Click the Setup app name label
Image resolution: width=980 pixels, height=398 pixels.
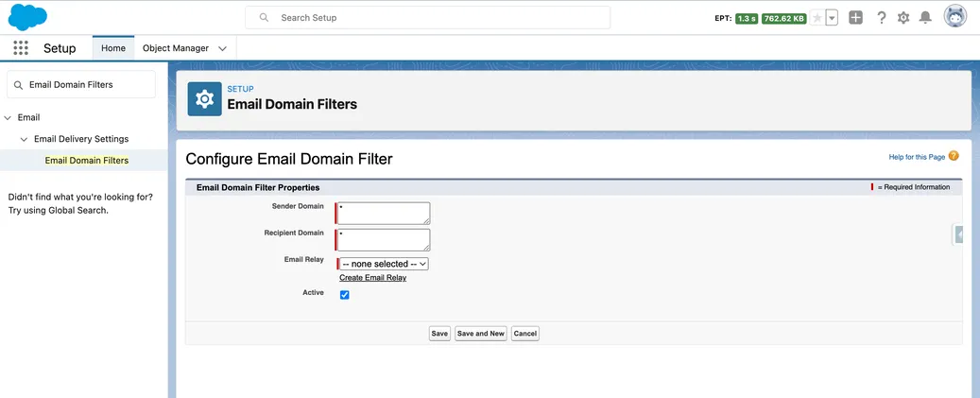pos(60,48)
